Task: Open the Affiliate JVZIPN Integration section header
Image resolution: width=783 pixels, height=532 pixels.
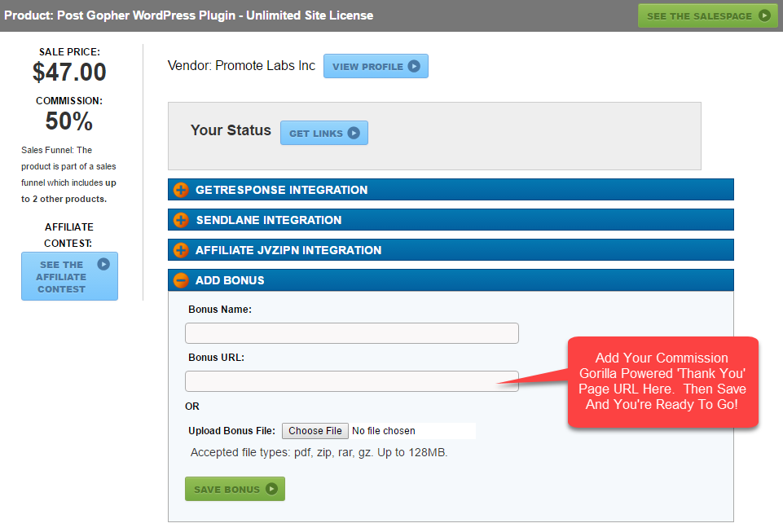Action: (x=451, y=250)
